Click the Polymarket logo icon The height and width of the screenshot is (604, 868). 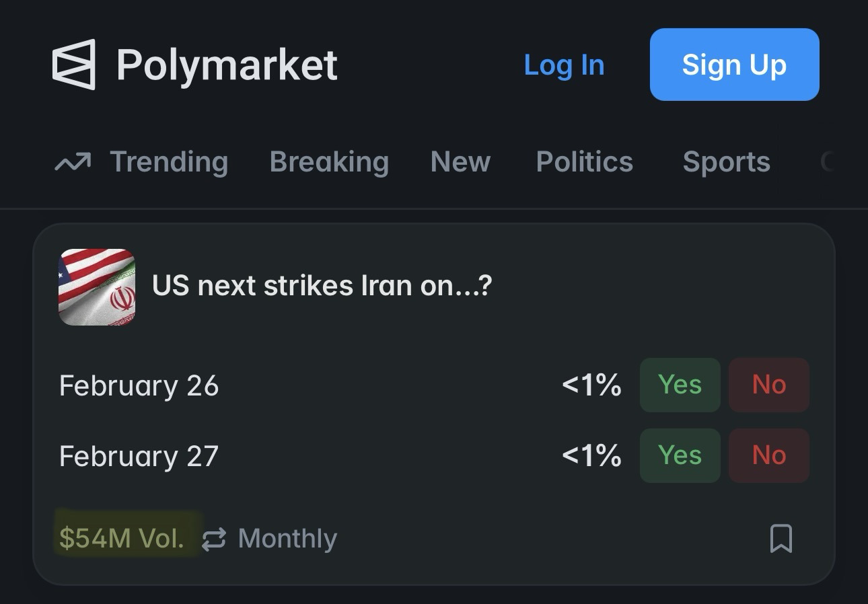pyautogui.click(x=74, y=65)
